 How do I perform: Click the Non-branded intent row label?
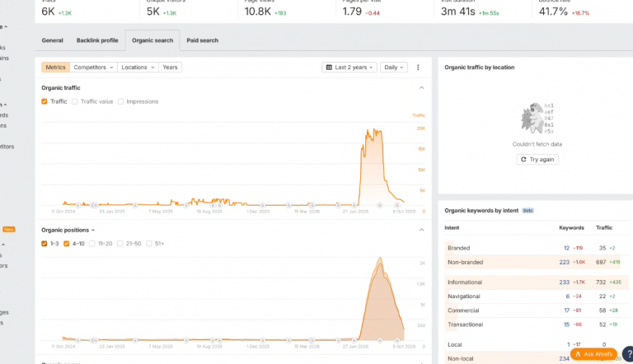pos(465,263)
